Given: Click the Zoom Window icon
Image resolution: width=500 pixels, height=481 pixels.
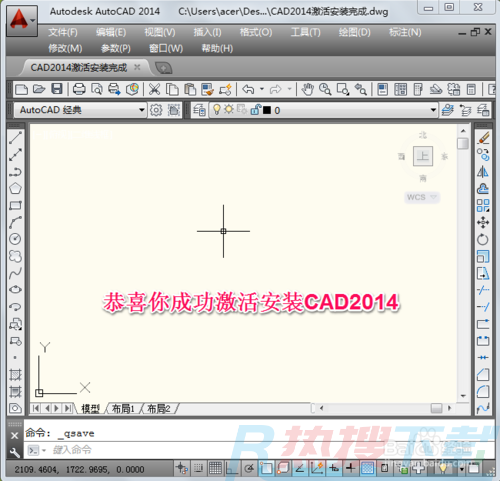Looking at the screenshot, I should [343, 89].
